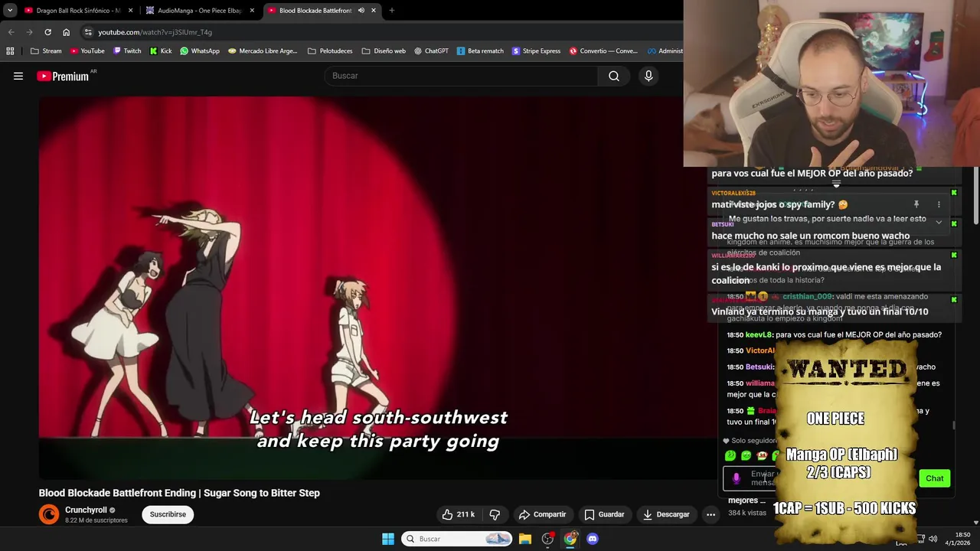Screen dimensions: 980x551
Task: Click Betsuki username in chat list
Action: click(759, 367)
